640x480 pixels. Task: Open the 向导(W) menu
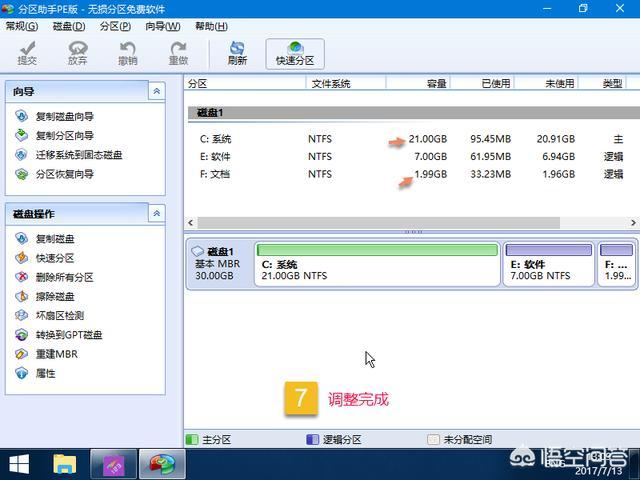pyautogui.click(x=163, y=27)
